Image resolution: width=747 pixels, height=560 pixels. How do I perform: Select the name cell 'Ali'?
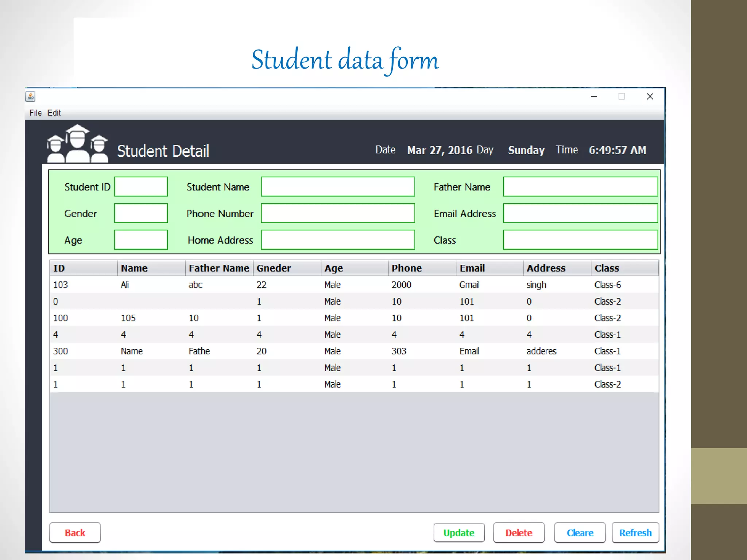151,285
